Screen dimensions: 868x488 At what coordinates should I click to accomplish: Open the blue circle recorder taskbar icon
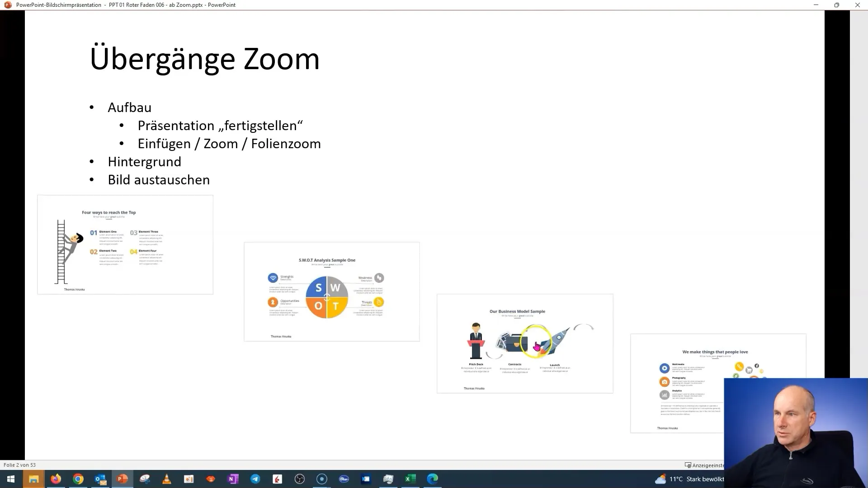click(x=321, y=479)
